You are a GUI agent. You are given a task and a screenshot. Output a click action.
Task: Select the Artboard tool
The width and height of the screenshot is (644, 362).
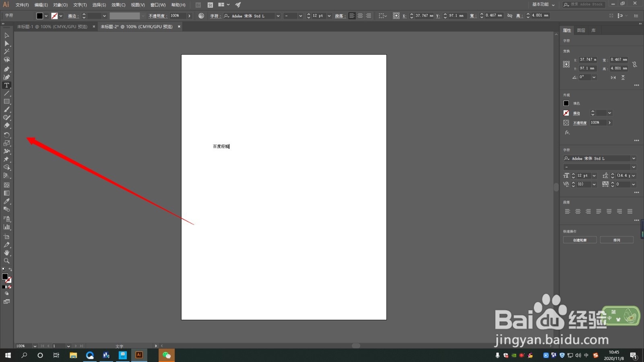(x=6, y=237)
